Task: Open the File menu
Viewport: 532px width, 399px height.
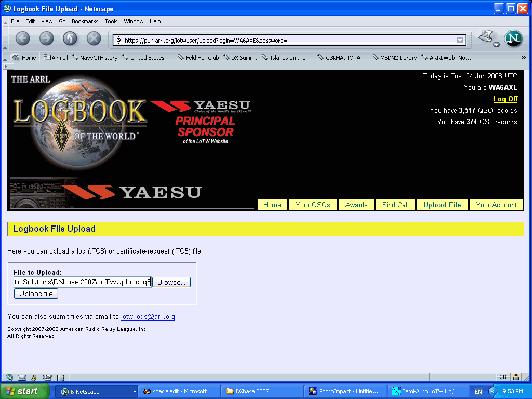Action: pyautogui.click(x=15, y=21)
